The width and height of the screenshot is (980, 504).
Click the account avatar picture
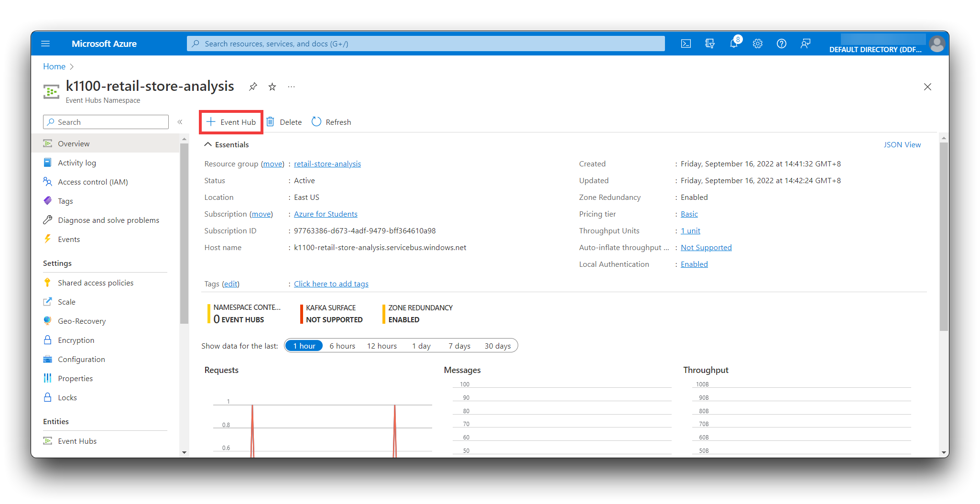[937, 44]
